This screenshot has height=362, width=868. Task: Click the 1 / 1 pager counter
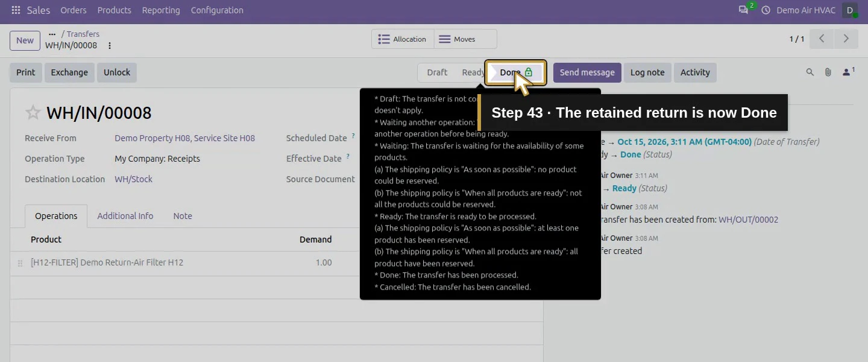797,39
